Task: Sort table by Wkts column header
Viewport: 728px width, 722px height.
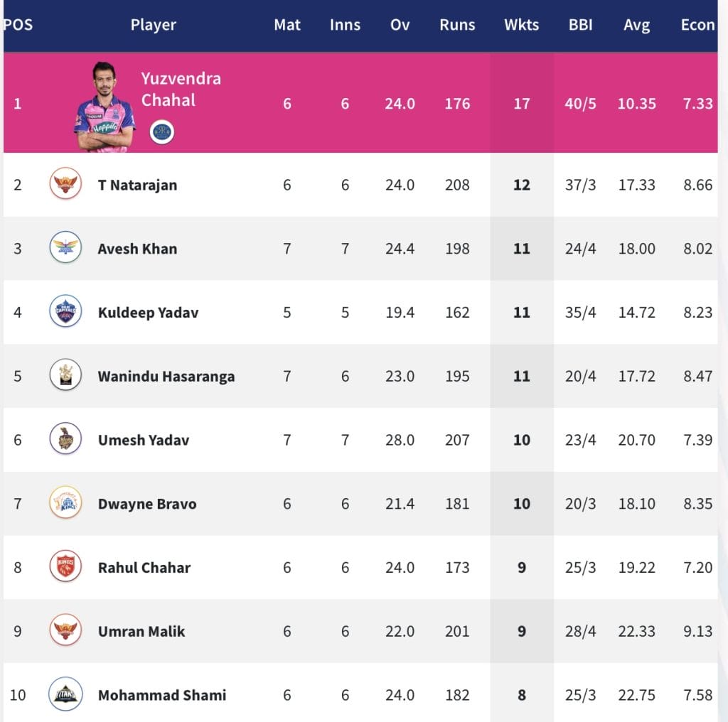Action: click(x=521, y=25)
